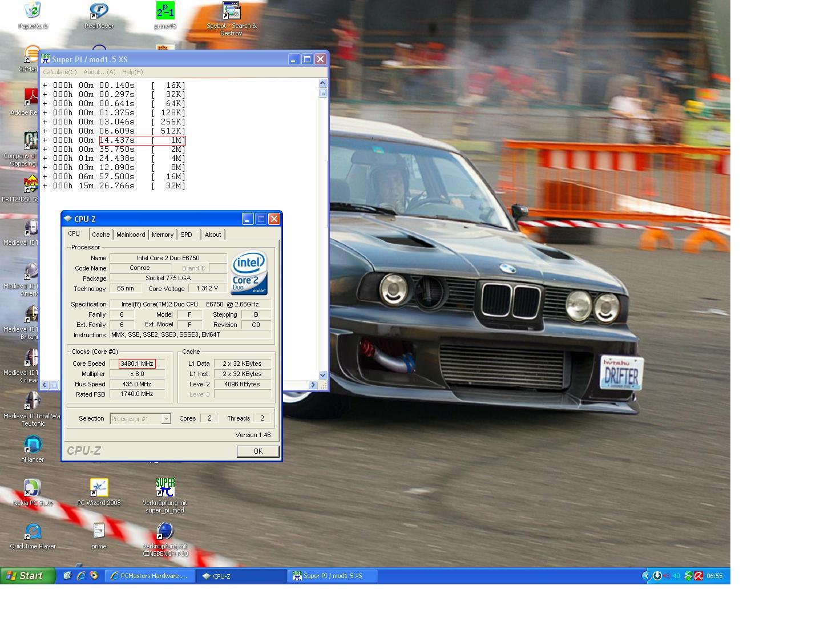Click the 14.437s 1M result line
This screenshot has width=840, height=630.
(x=114, y=140)
